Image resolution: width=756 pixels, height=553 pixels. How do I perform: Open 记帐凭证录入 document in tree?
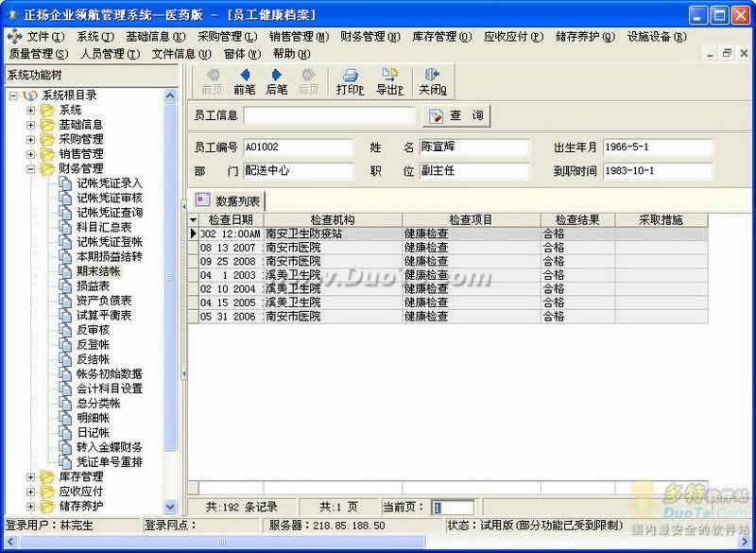[x=110, y=183]
